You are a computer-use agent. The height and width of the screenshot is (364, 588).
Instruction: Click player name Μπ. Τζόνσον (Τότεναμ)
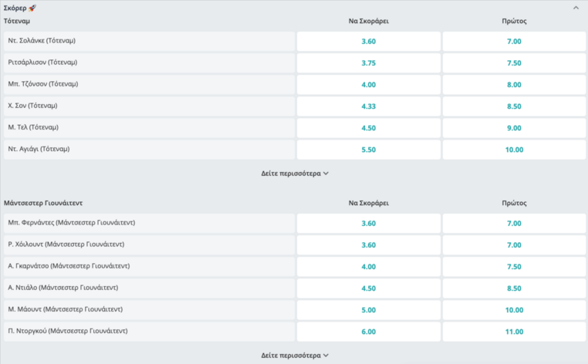point(43,84)
